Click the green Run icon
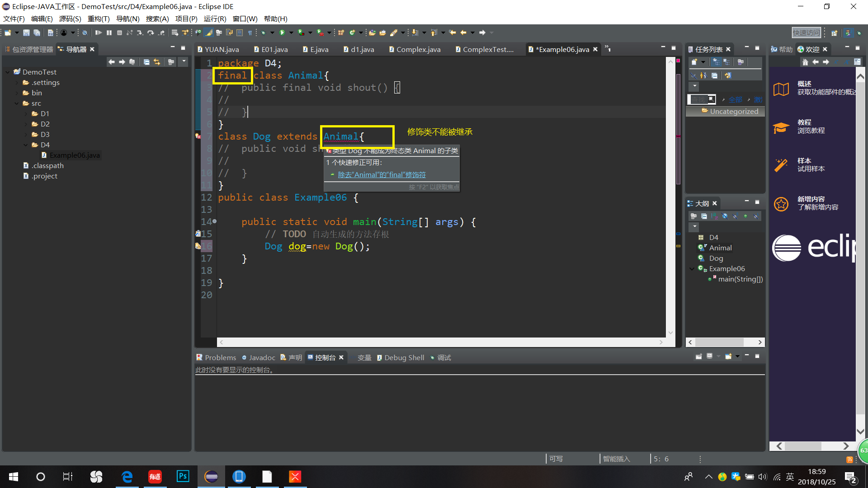868x488 pixels. point(282,33)
